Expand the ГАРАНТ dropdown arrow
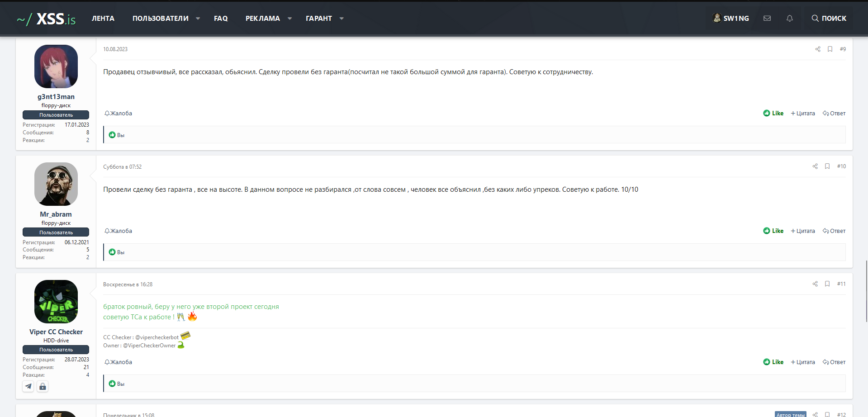The height and width of the screenshot is (417, 868). [x=342, y=19]
